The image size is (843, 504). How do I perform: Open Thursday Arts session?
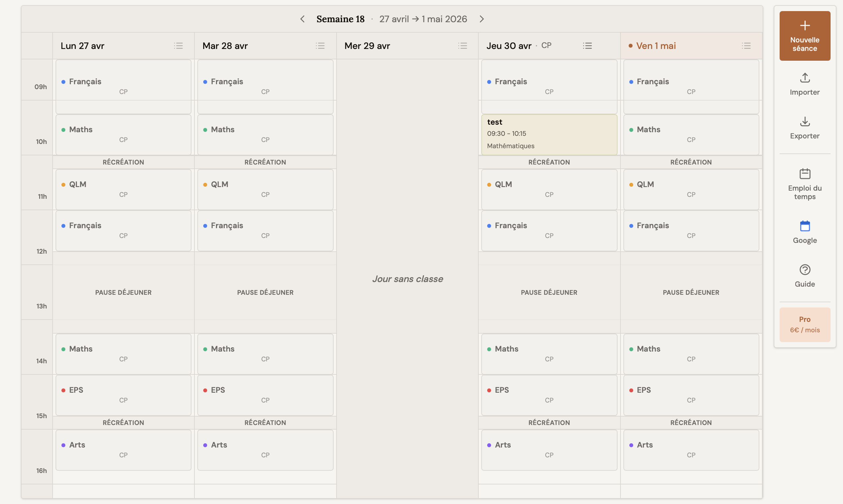(x=549, y=450)
